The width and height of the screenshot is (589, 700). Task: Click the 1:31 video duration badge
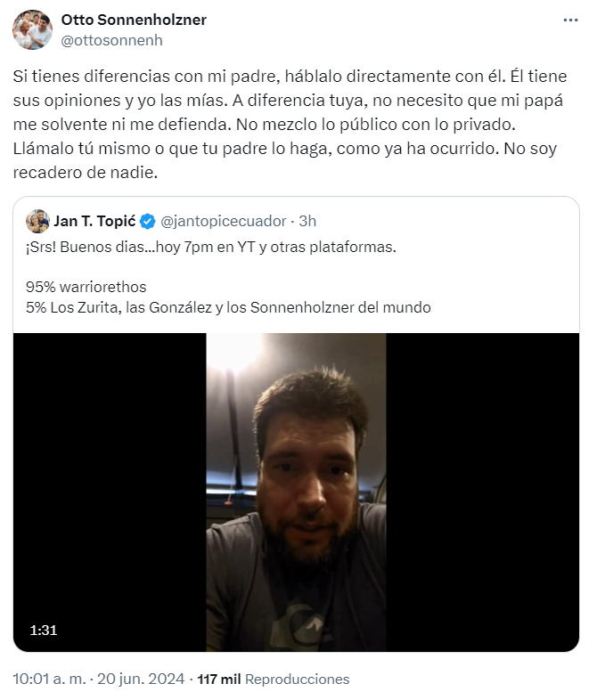44,630
